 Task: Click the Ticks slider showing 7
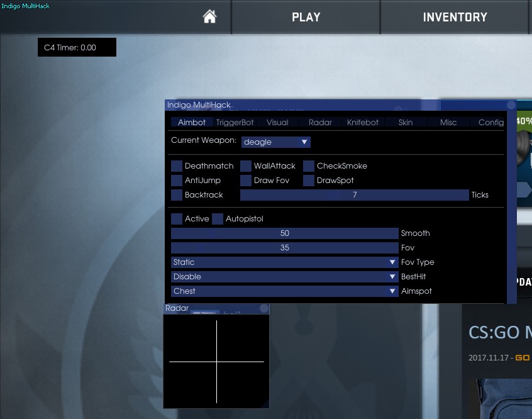tap(355, 195)
